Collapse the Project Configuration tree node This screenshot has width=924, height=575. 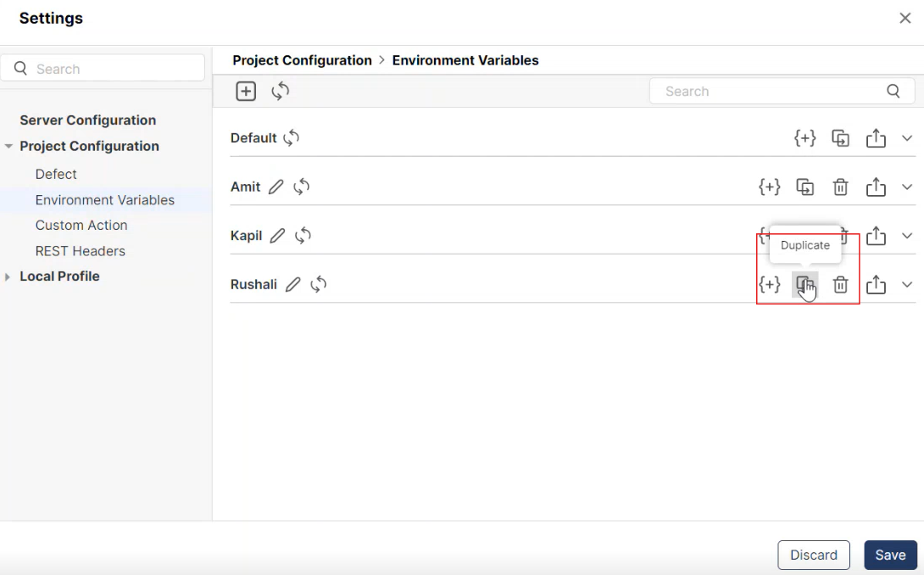(8, 146)
